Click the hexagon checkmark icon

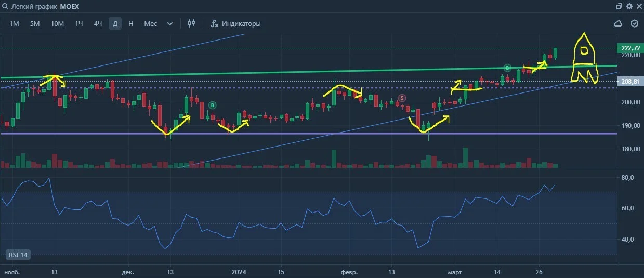click(x=634, y=23)
